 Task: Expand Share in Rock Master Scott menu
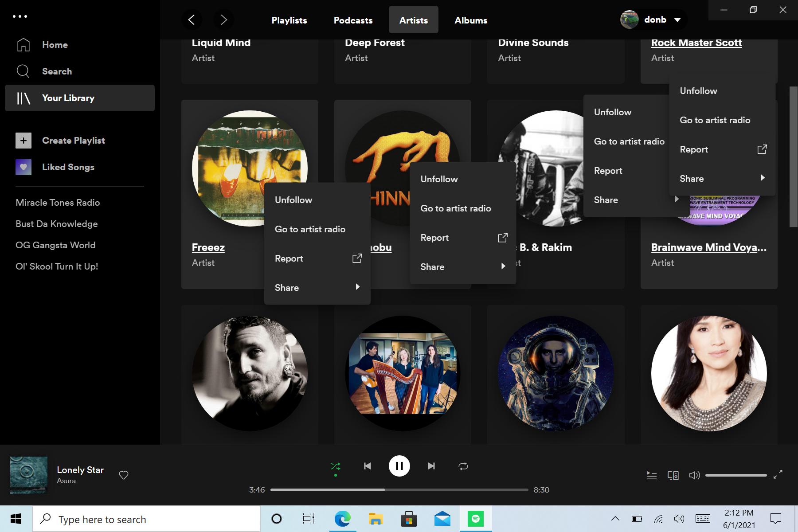[722, 179]
